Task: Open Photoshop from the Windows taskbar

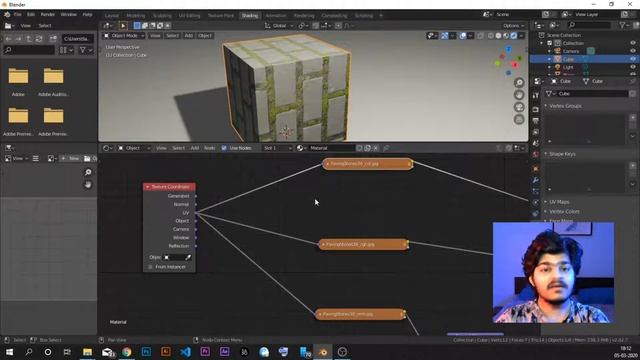Action: pyautogui.click(x=146, y=352)
